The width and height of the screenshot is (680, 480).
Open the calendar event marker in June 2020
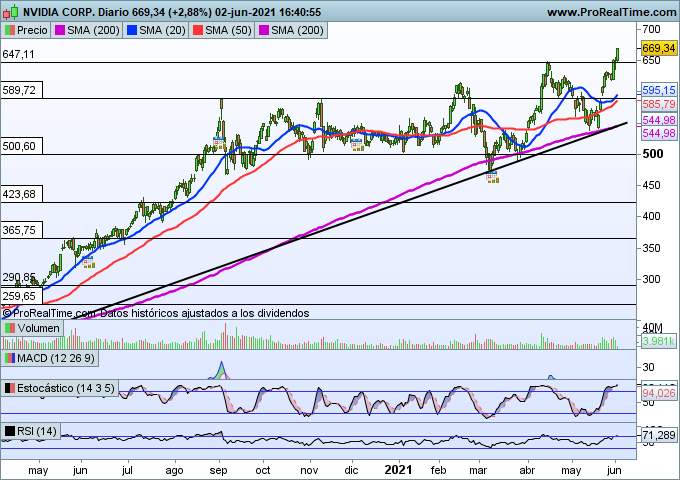click(88, 262)
